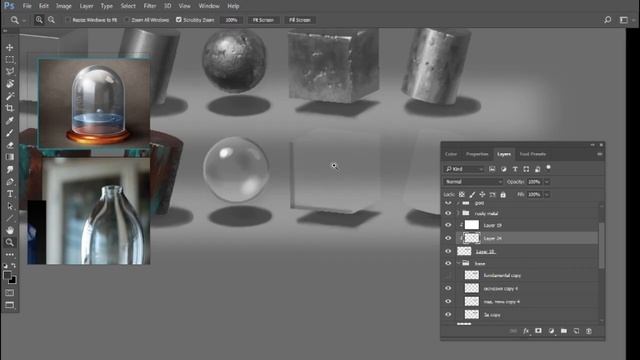Screen dimensions: 640x360
Task: Select the Horizontal Type tool
Action: 10,194
